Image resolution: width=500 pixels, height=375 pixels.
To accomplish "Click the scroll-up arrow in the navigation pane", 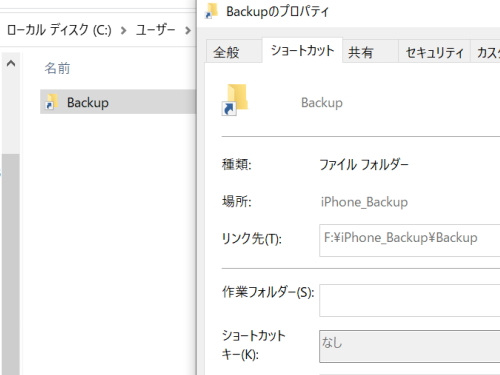I will click(x=11, y=63).
